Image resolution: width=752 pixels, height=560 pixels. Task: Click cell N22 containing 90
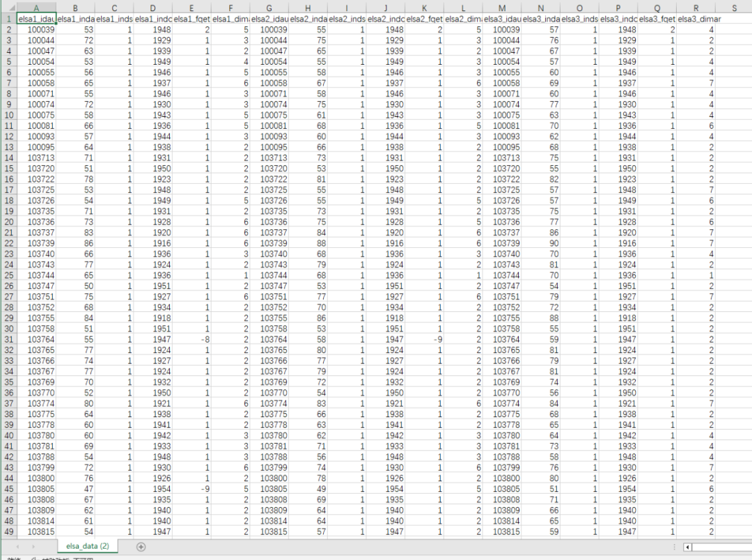pos(541,243)
